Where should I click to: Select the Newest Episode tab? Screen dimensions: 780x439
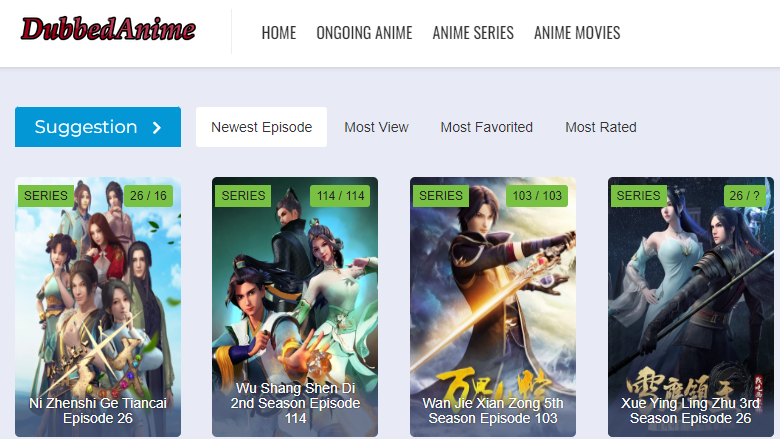tap(261, 127)
